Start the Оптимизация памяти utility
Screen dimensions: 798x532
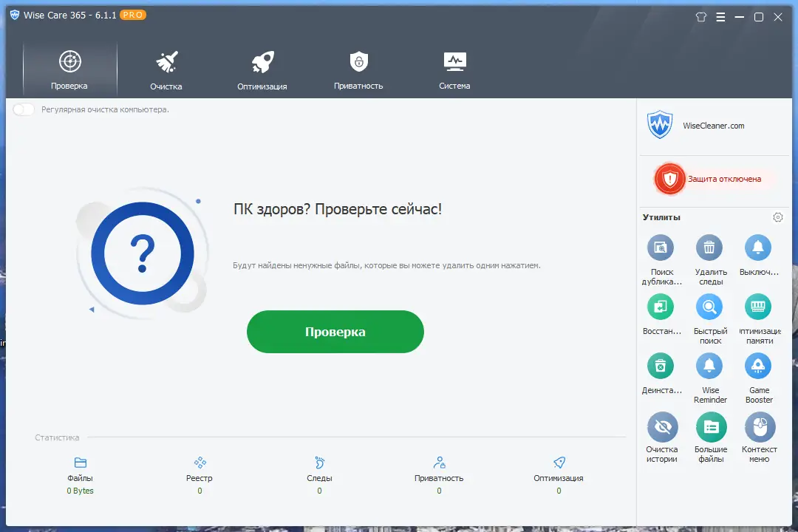coord(758,307)
